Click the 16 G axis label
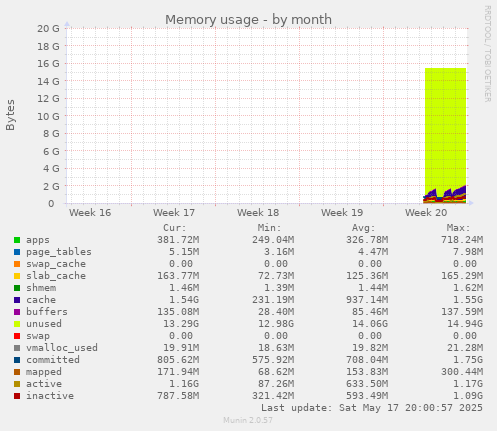Screen dimensions: 497x431 tap(48, 64)
